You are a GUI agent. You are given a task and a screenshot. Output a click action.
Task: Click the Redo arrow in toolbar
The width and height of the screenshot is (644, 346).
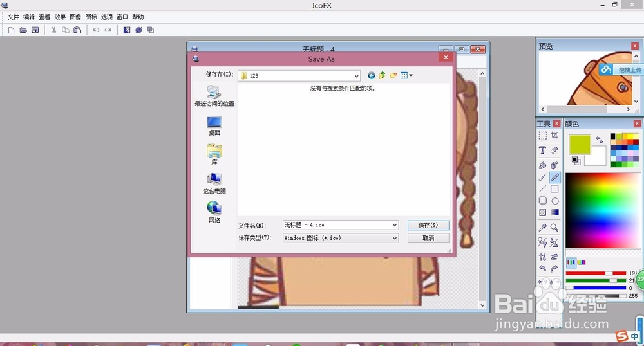point(108,30)
